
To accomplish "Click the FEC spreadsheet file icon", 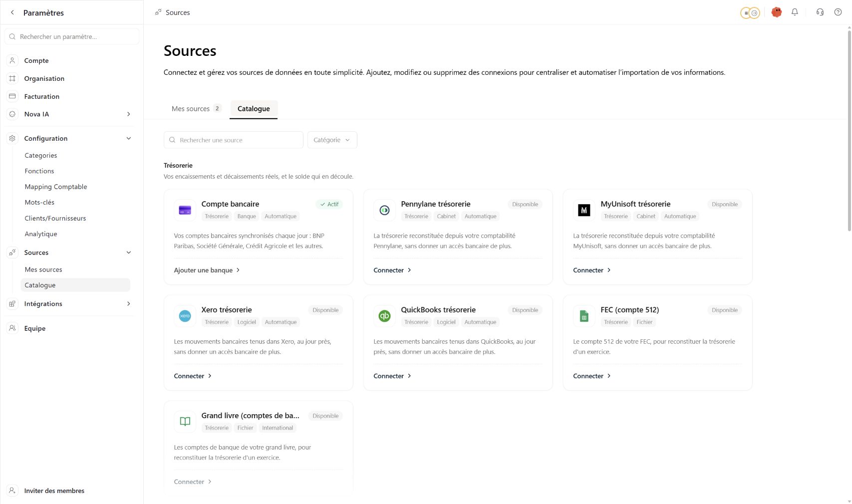I will coord(584,316).
